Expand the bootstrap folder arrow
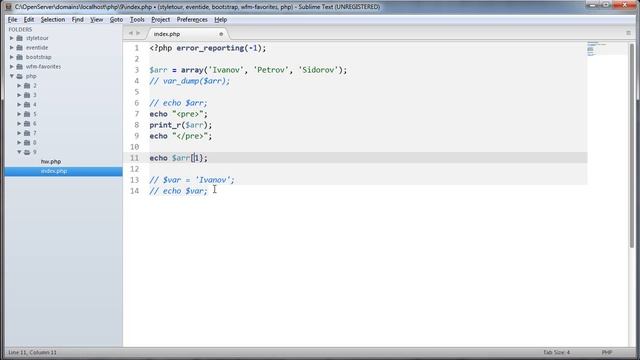Screen dimensions: 640x360 pos(12,57)
